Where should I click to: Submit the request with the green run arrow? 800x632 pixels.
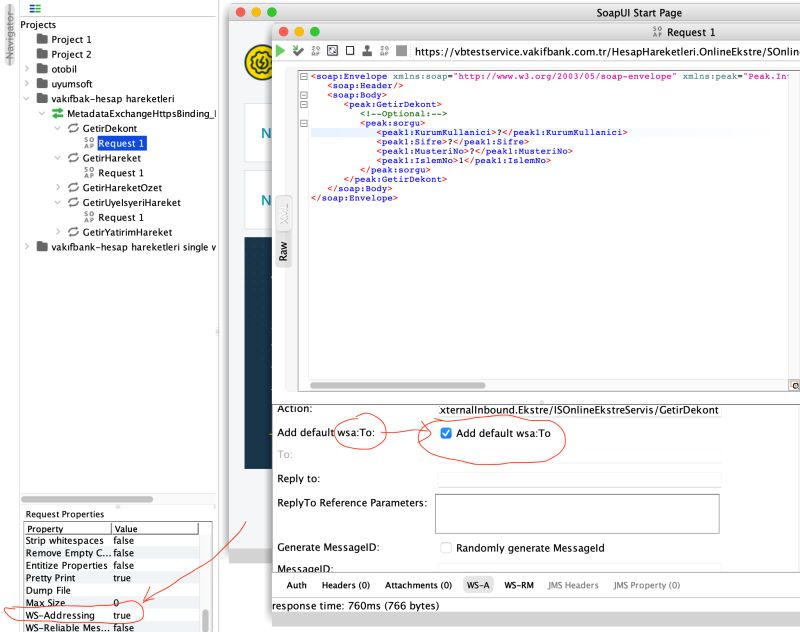281,50
